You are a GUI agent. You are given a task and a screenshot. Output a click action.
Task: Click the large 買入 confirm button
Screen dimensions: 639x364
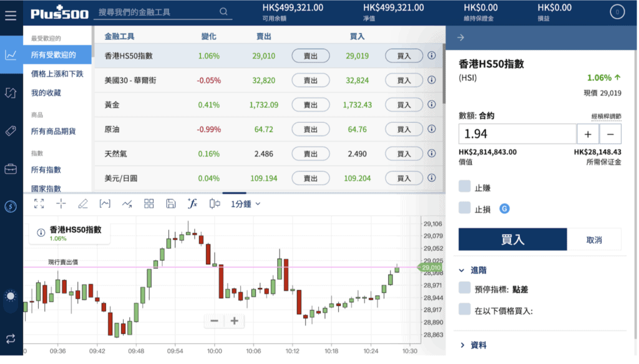pyautogui.click(x=513, y=239)
